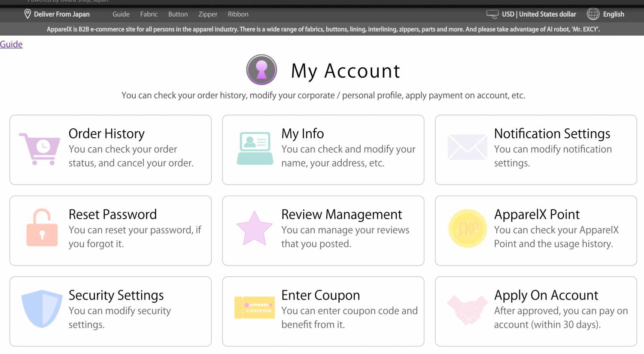Open the Ribbon category menu

click(238, 14)
